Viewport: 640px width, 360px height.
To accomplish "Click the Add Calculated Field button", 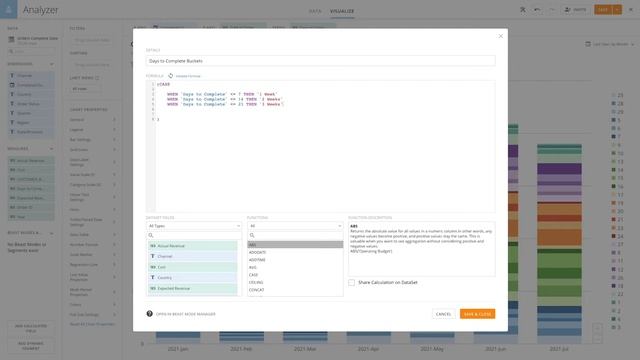I will click(x=31, y=328).
